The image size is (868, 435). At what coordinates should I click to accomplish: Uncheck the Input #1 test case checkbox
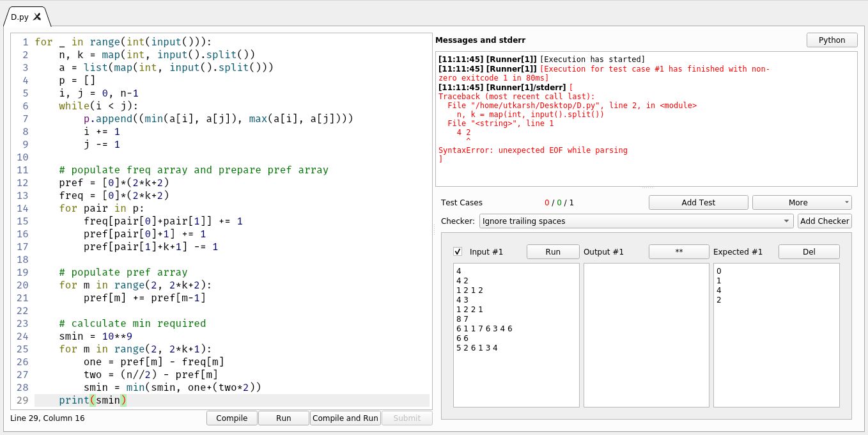[x=458, y=251]
